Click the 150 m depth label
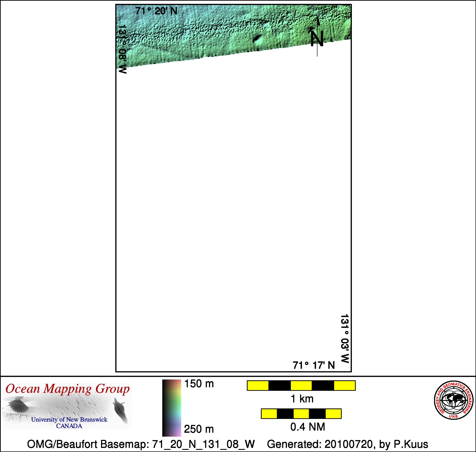The image size is (476, 452). click(199, 384)
